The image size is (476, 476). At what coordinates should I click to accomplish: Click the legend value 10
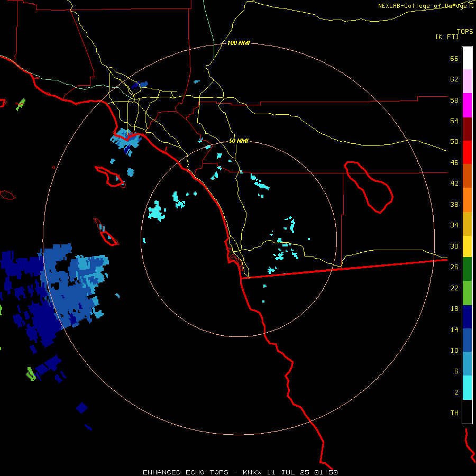tap(454, 350)
